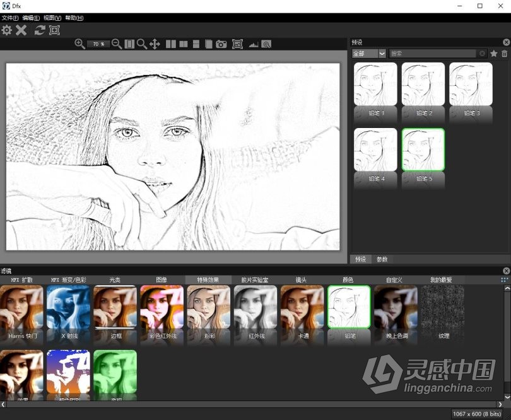Enable side-by-side comparison view
511x420 pixels.
[171, 44]
